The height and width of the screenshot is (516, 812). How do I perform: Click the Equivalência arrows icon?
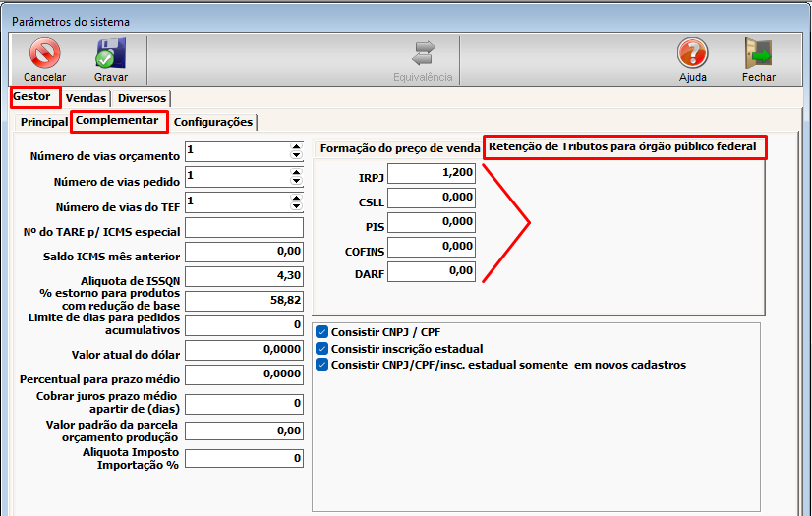point(423,54)
